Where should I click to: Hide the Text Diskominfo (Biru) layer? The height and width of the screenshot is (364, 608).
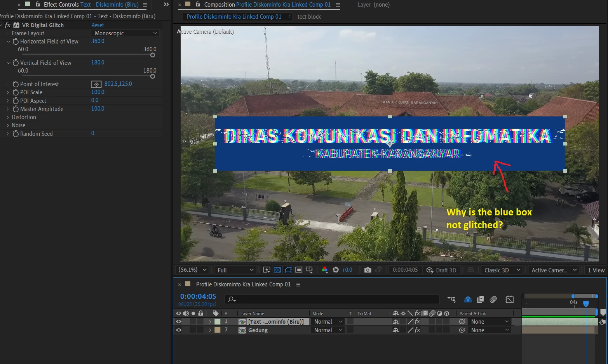click(179, 322)
